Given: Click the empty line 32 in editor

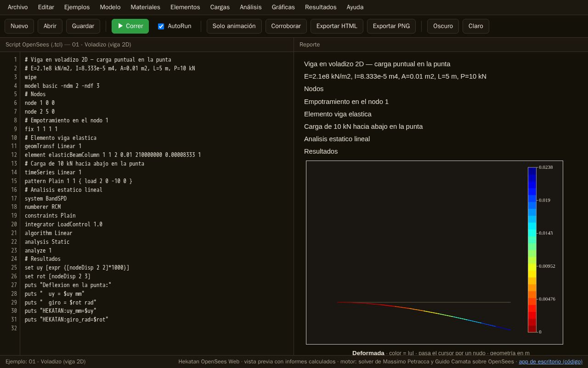Looking at the screenshot, I should tap(157, 328).
